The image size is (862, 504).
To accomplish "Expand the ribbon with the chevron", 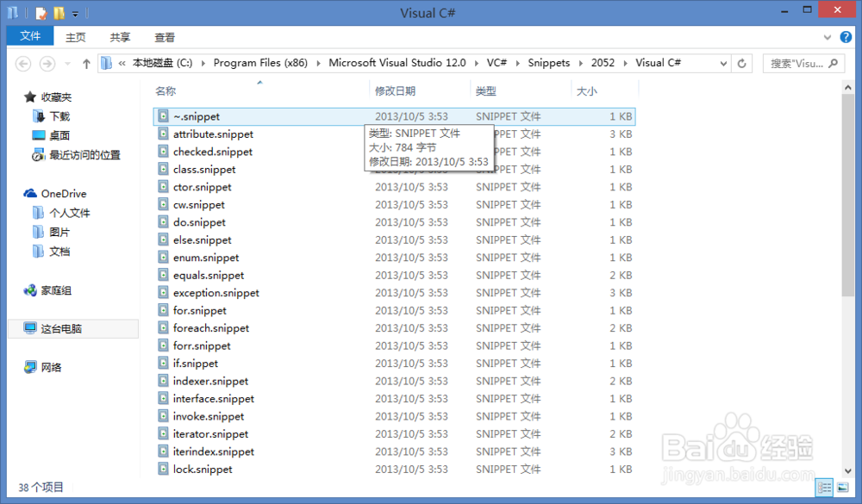I will (x=828, y=37).
